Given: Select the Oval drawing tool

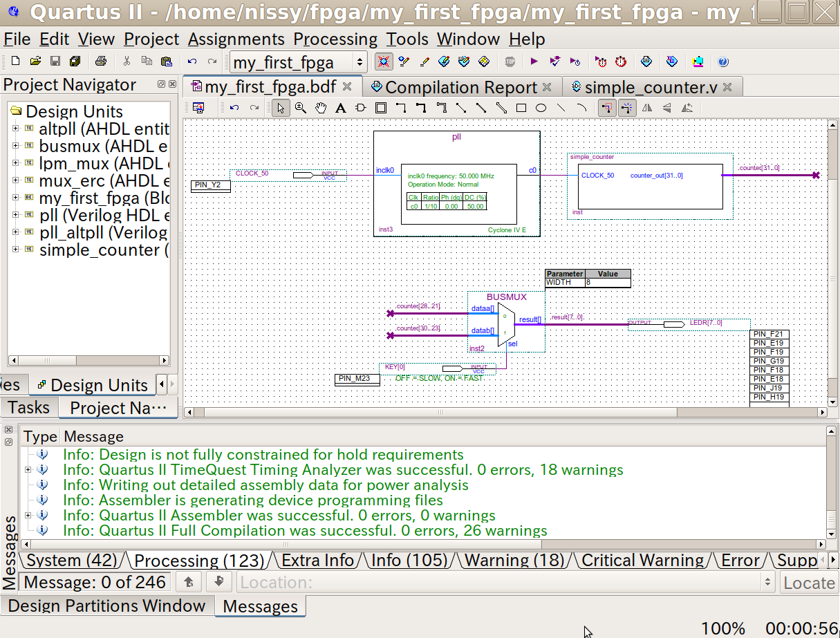Looking at the screenshot, I should [541, 108].
